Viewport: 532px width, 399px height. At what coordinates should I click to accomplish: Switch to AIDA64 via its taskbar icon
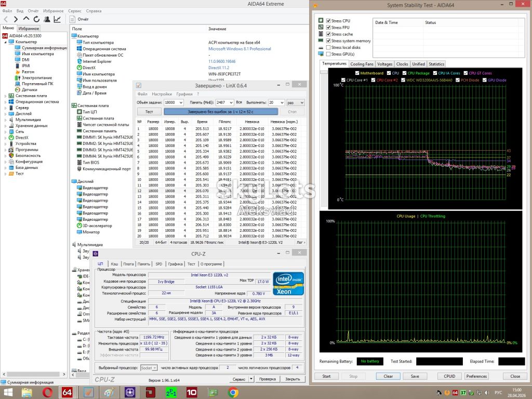67,392
